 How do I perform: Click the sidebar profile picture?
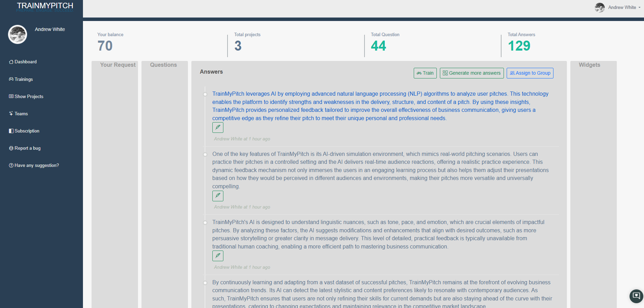click(18, 34)
